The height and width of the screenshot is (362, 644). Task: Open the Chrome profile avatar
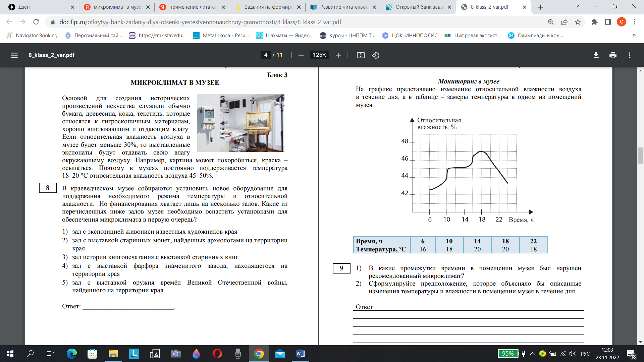click(x=621, y=22)
